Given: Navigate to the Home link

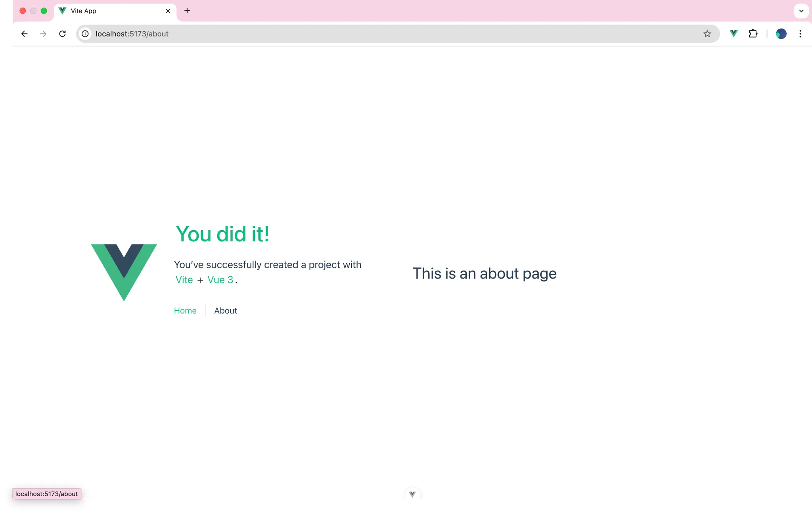Looking at the screenshot, I should [x=185, y=311].
